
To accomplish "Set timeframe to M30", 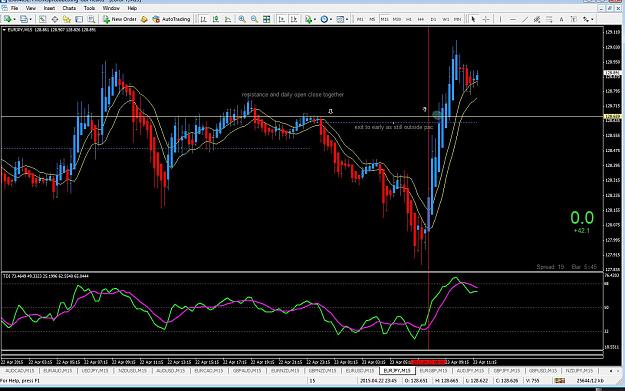I will [397, 19].
